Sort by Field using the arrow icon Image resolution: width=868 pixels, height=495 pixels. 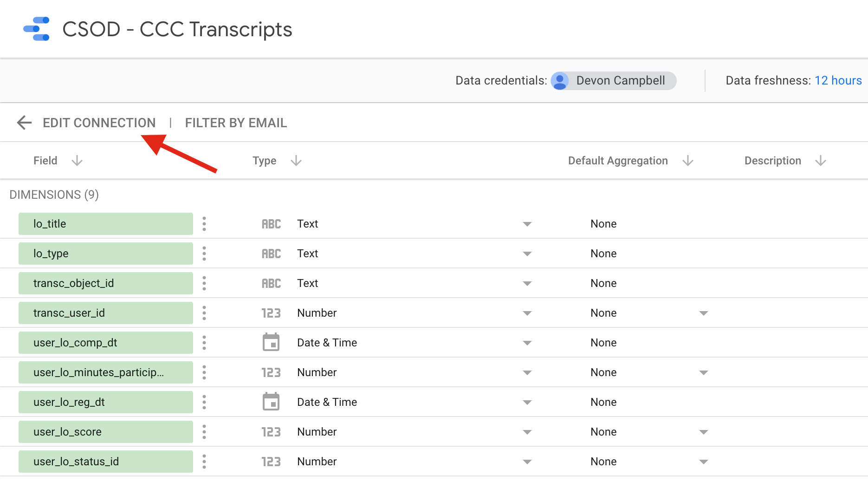77,161
